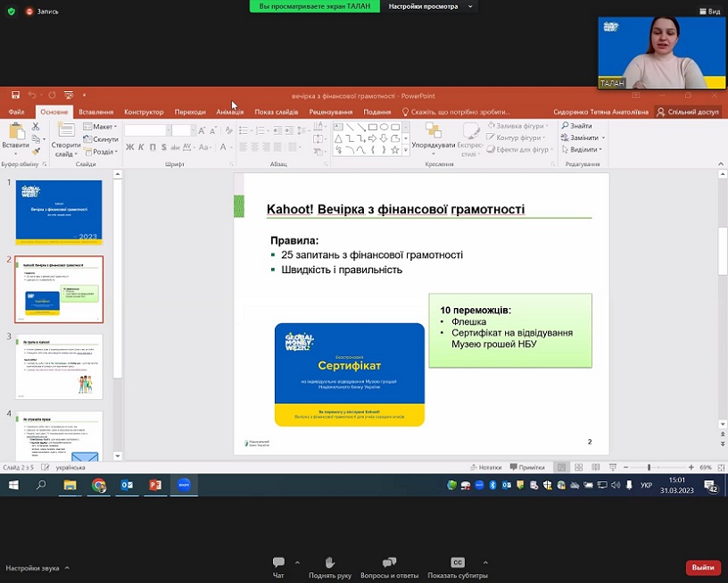Click Скинути reset slide button

coord(100,139)
